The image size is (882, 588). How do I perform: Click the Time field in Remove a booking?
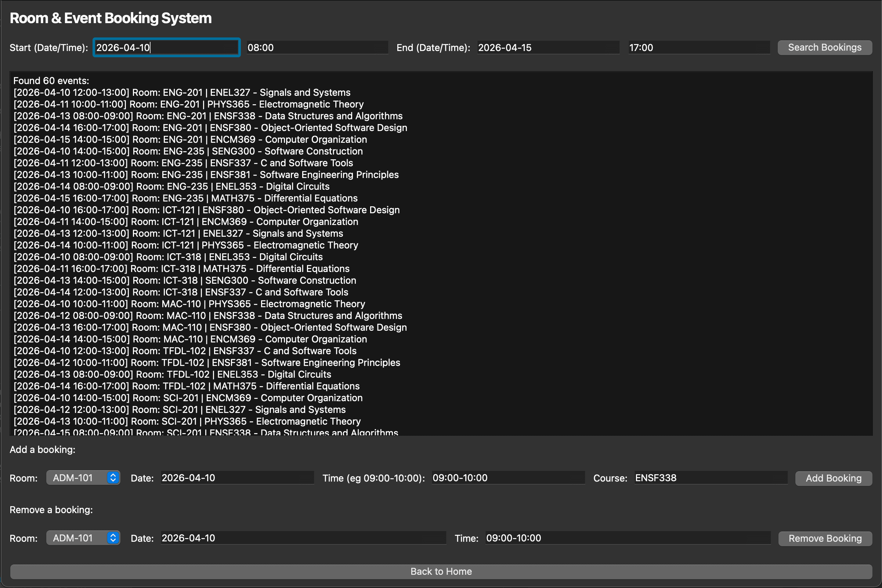coord(628,538)
